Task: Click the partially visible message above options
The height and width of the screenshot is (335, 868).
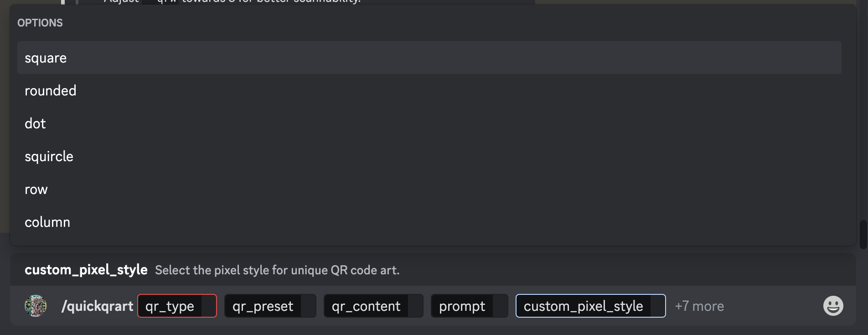Action: 232,1
